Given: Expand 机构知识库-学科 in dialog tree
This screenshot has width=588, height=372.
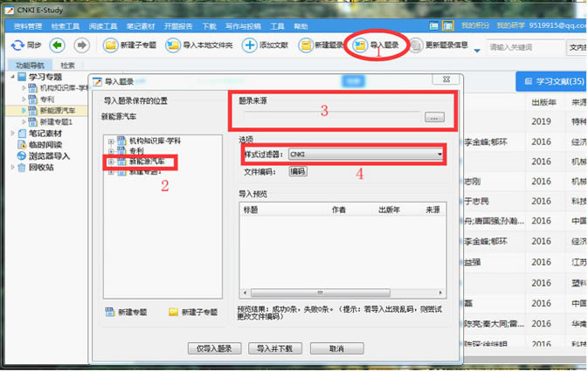Looking at the screenshot, I should (x=111, y=141).
